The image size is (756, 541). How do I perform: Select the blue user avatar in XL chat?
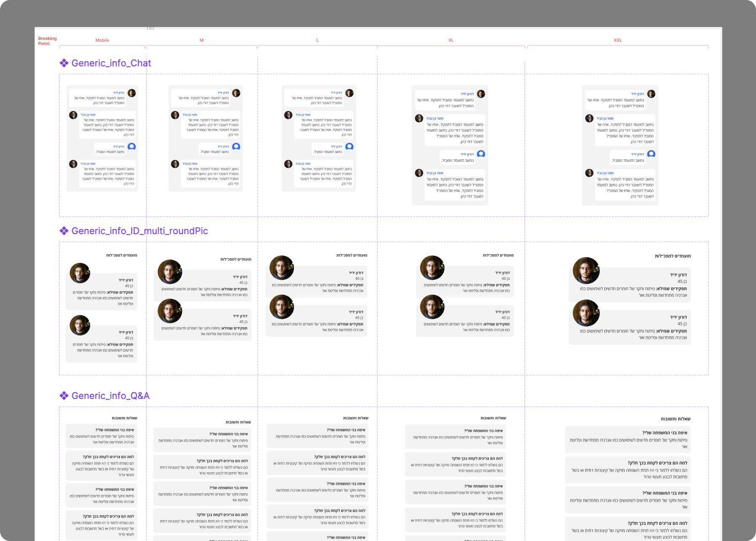point(481,154)
